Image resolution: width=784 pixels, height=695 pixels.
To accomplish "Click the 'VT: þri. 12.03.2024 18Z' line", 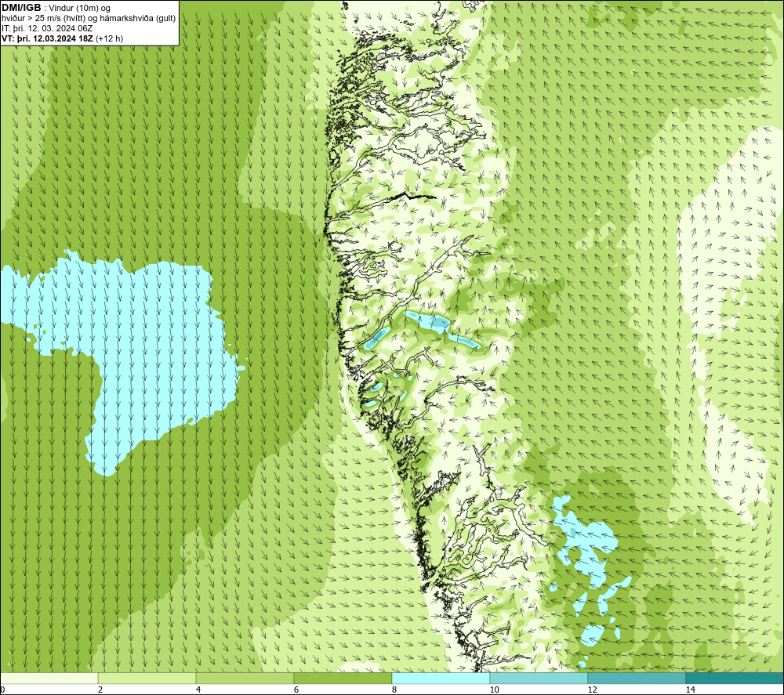I will [x=48, y=38].
